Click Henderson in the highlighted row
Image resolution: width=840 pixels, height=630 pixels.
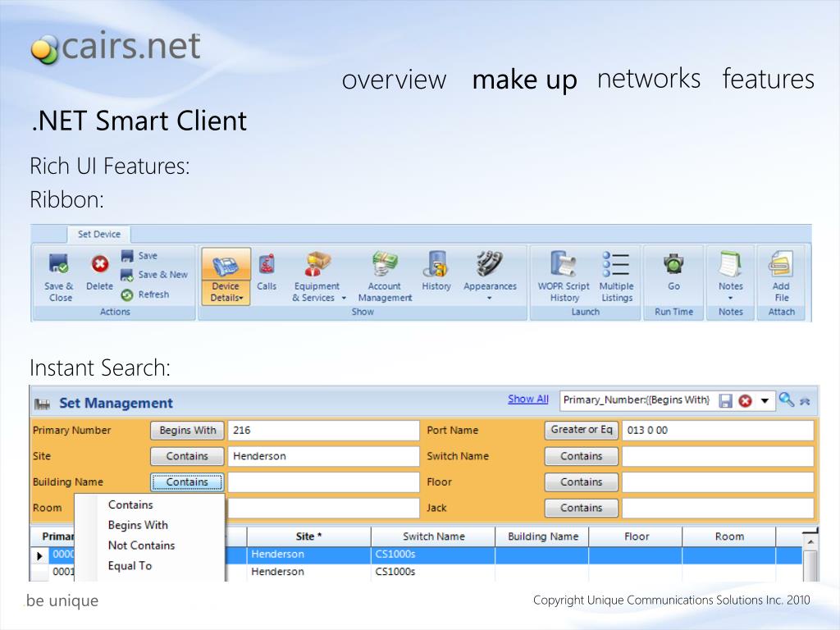pyautogui.click(x=277, y=555)
